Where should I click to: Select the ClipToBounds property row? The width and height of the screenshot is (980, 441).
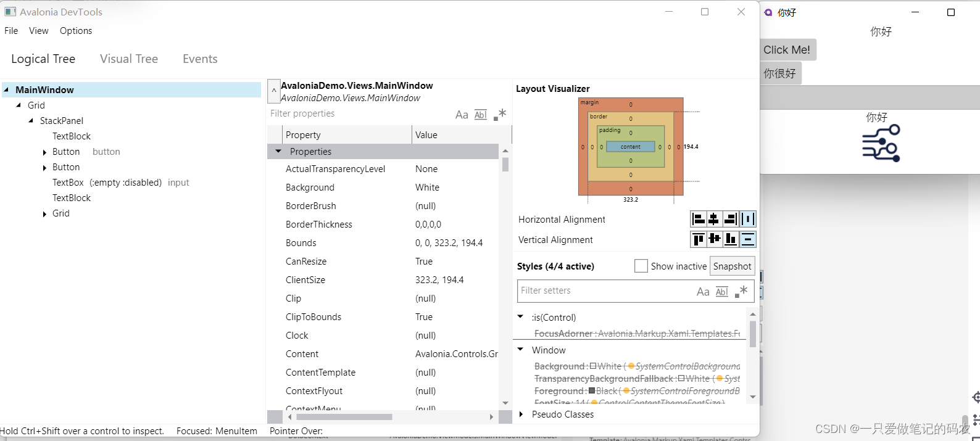(383, 317)
